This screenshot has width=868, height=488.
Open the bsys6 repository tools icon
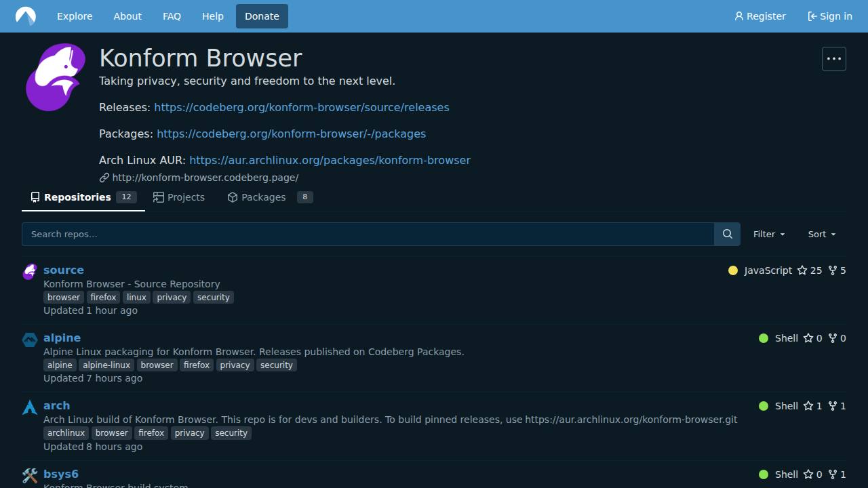[30, 474]
